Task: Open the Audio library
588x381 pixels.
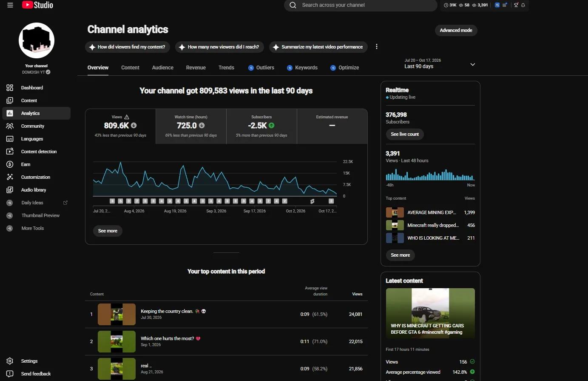Action: pos(37,190)
